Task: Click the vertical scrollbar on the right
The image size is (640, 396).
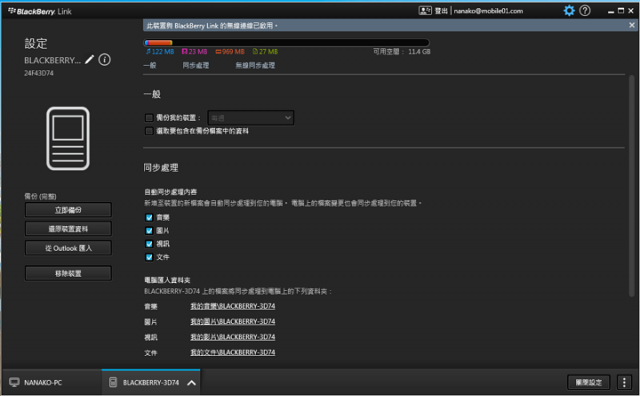Action: pos(631,186)
